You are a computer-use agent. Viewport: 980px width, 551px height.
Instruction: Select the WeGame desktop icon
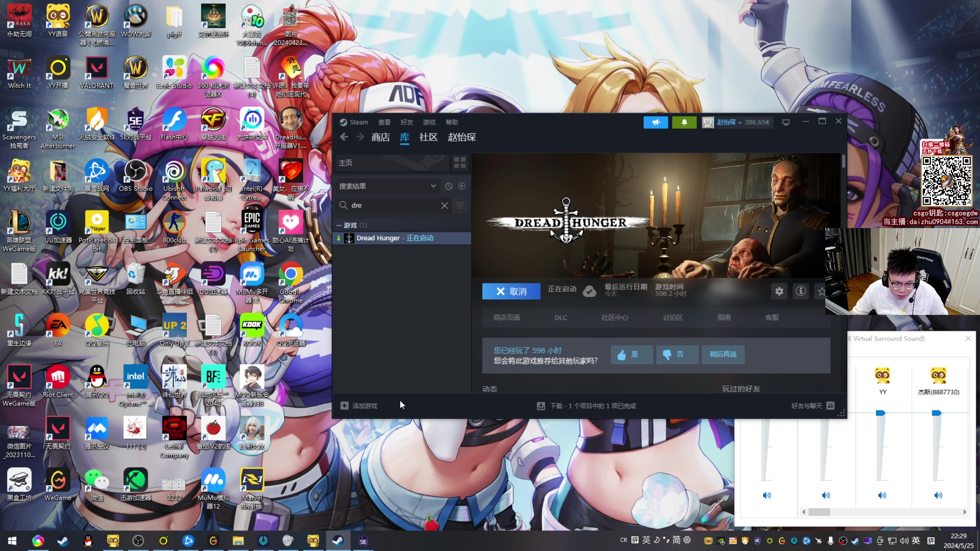pyautogui.click(x=58, y=485)
